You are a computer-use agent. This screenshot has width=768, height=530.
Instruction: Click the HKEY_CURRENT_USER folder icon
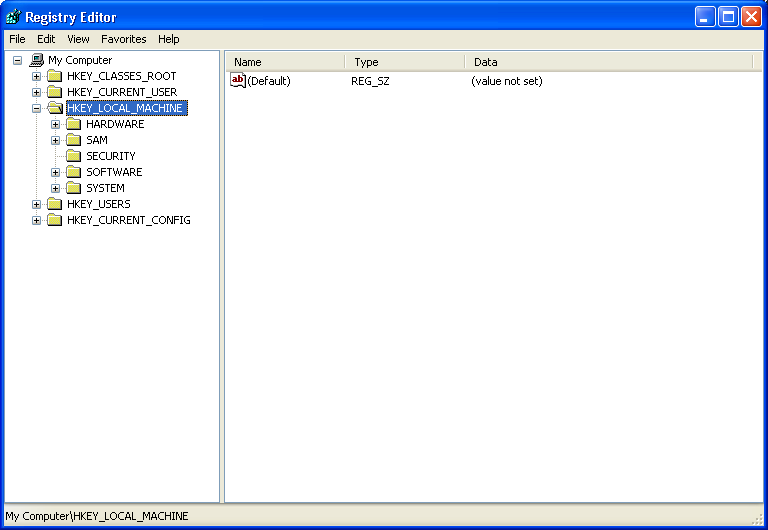click(54, 92)
